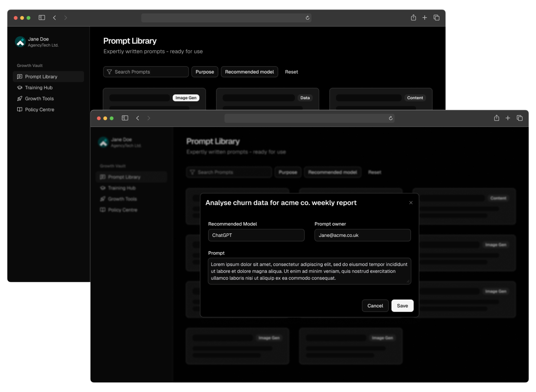Open Training Hub from the sidebar
Viewport: 536px width, 392px height.
(x=39, y=88)
